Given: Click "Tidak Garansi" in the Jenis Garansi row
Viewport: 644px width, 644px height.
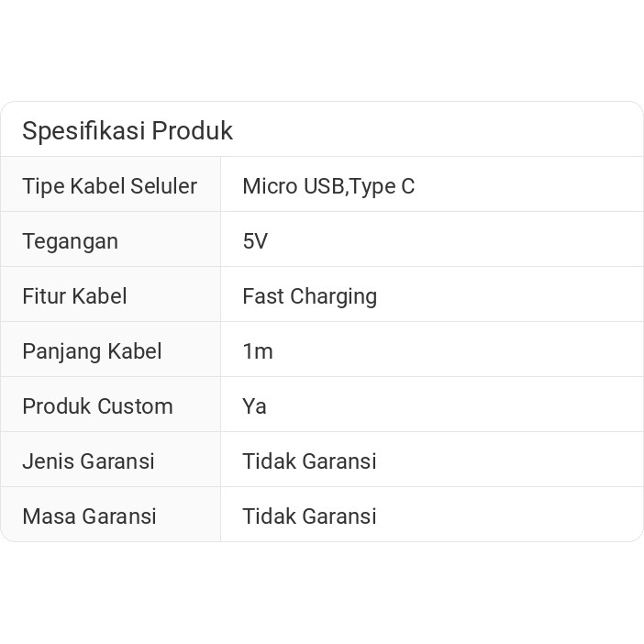Looking at the screenshot, I should coord(309,461).
